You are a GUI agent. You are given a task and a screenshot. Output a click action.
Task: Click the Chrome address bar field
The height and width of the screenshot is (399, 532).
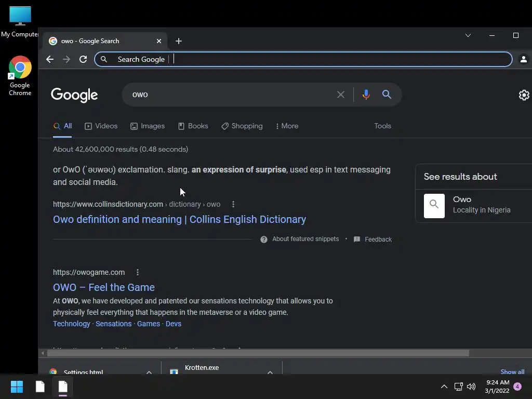pos(303,59)
